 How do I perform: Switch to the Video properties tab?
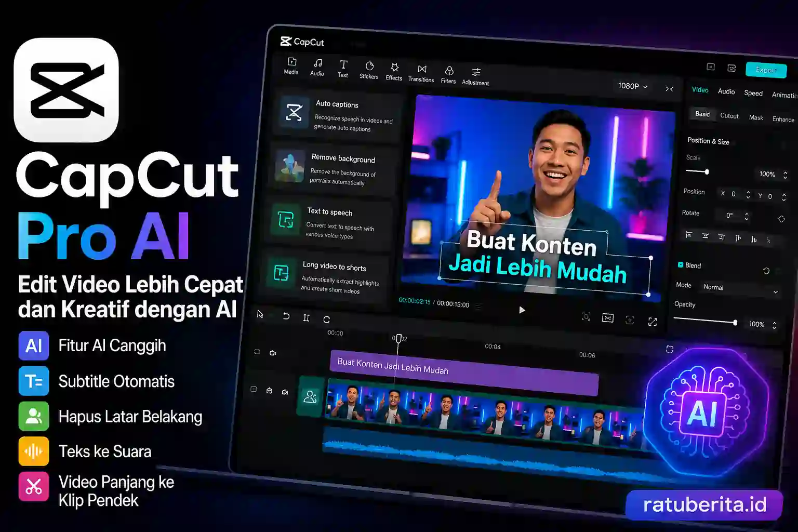pyautogui.click(x=700, y=90)
